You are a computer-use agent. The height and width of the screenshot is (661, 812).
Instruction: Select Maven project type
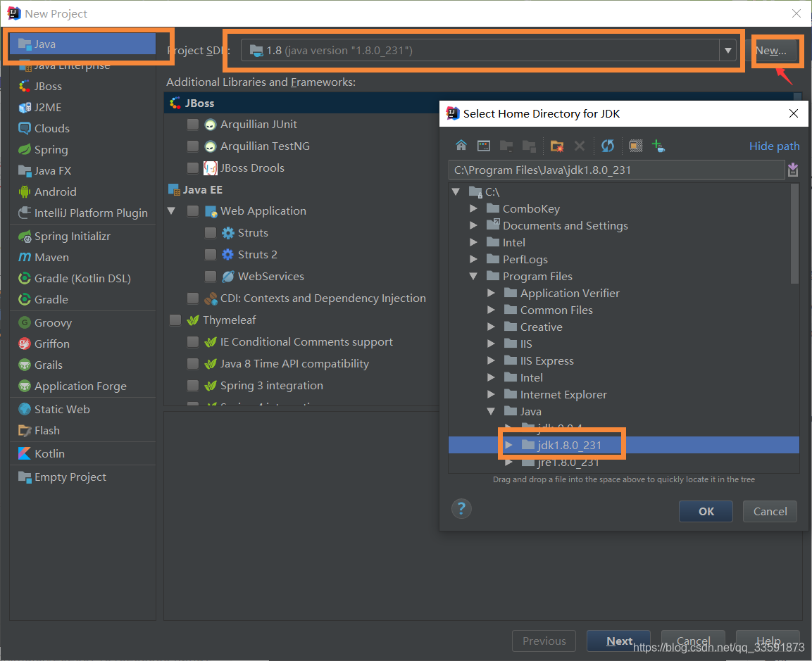pyautogui.click(x=83, y=257)
